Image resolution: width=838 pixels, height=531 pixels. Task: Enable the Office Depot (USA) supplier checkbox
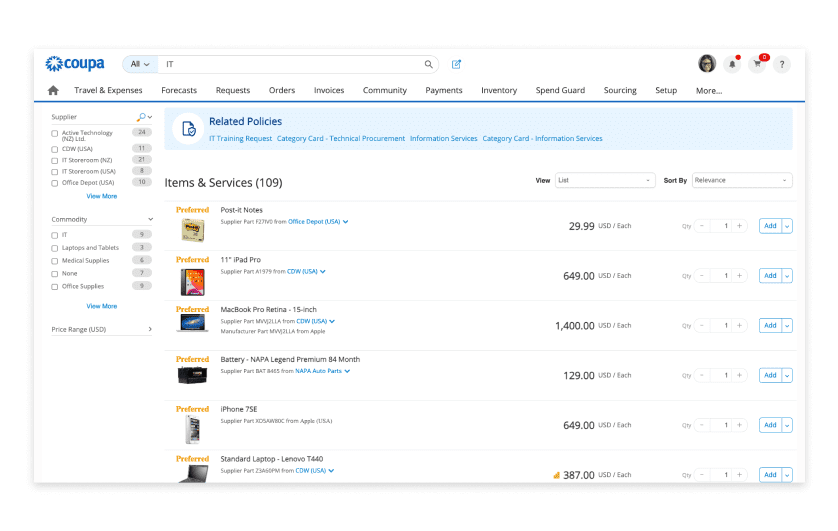tap(55, 183)
